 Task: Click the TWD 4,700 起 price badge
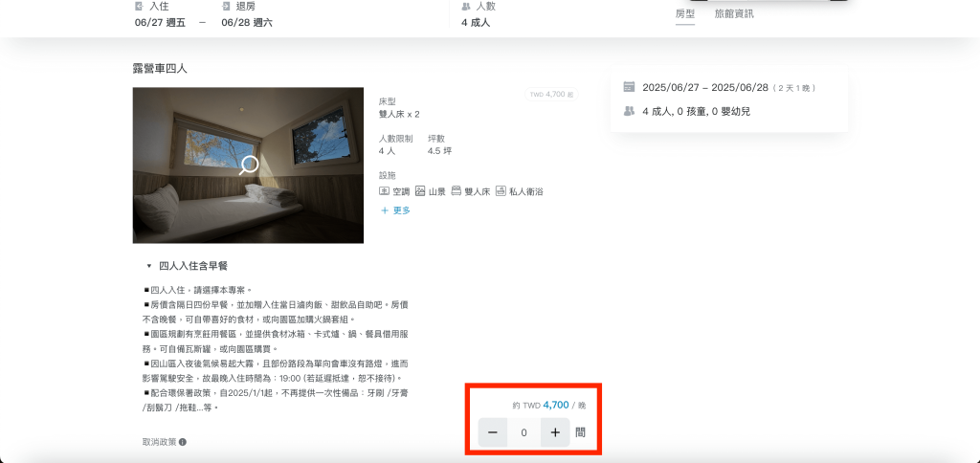tap(550, 95)
